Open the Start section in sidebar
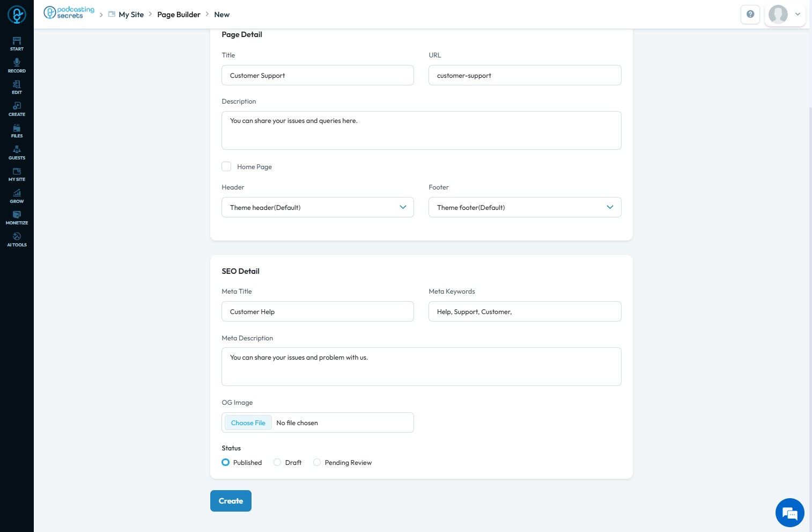Image resolution: width=812 pixels, height=532 pixels. pyautogui.click(x=17, y=43)
